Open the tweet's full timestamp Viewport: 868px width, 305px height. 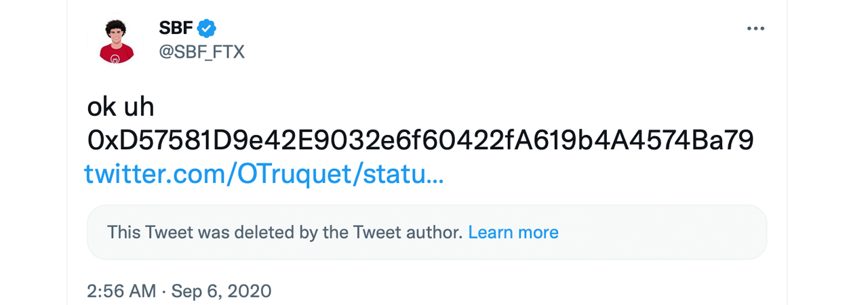[179, 291]
